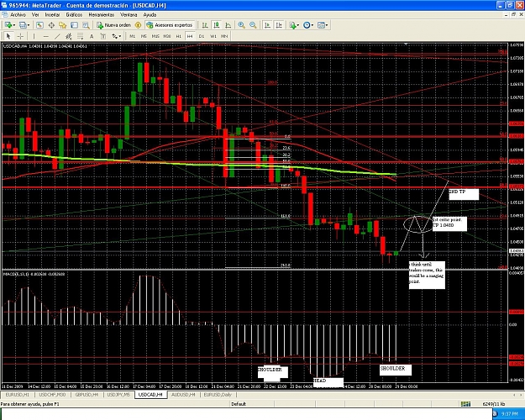Open the Archivo menu

pyautogui.click(x=18, y=15)
